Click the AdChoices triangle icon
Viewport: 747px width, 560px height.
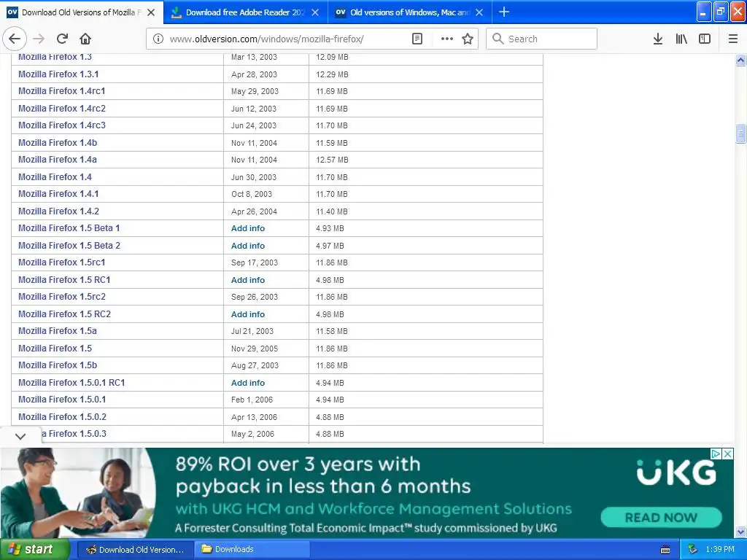(x=716, y=454)
